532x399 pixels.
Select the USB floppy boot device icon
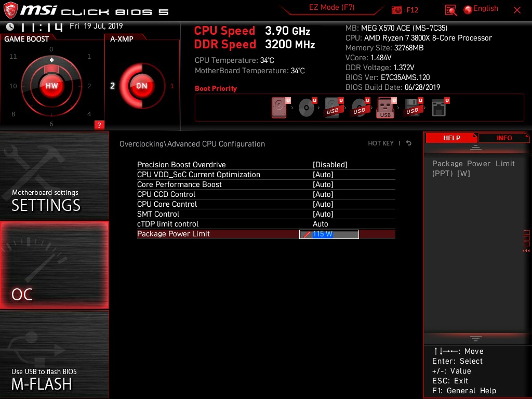tap(412, 108)
